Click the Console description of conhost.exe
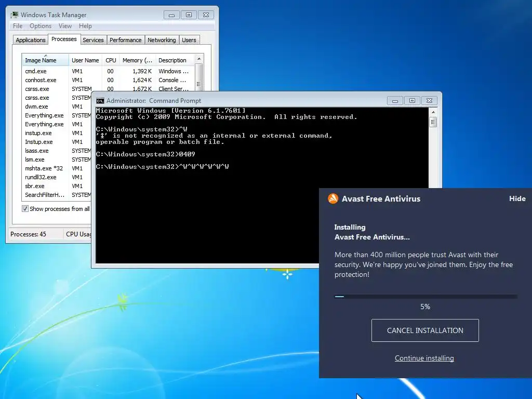This screenshot has height=399, width=532. [x=172, y=80]
